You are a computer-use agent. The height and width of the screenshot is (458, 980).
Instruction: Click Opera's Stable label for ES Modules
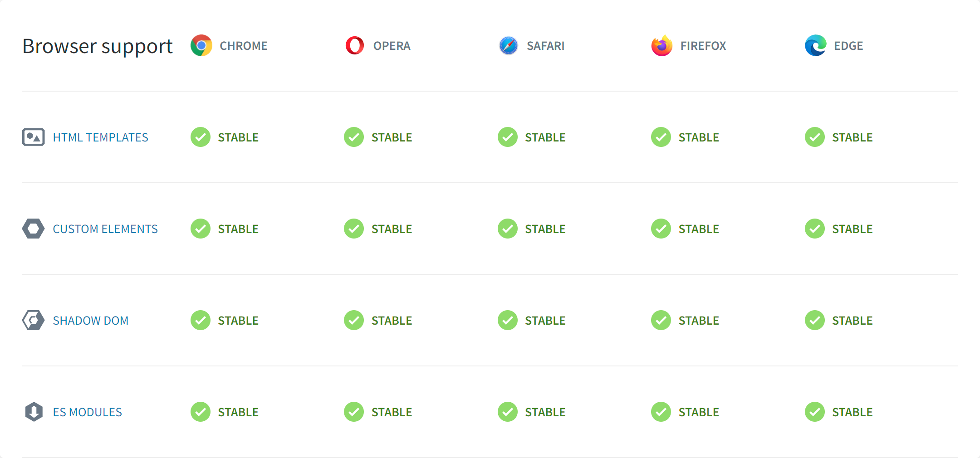click(392, 412)
